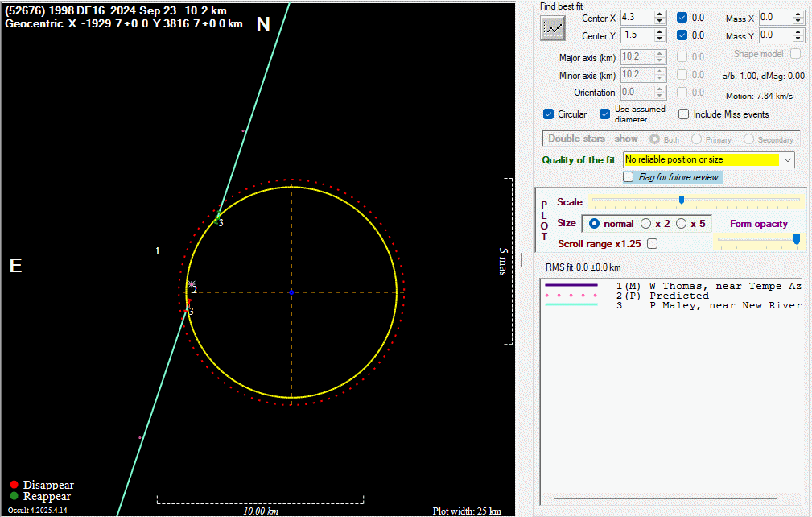Check Flag for future review
The image size is (812, 517).
coord(629,177)
